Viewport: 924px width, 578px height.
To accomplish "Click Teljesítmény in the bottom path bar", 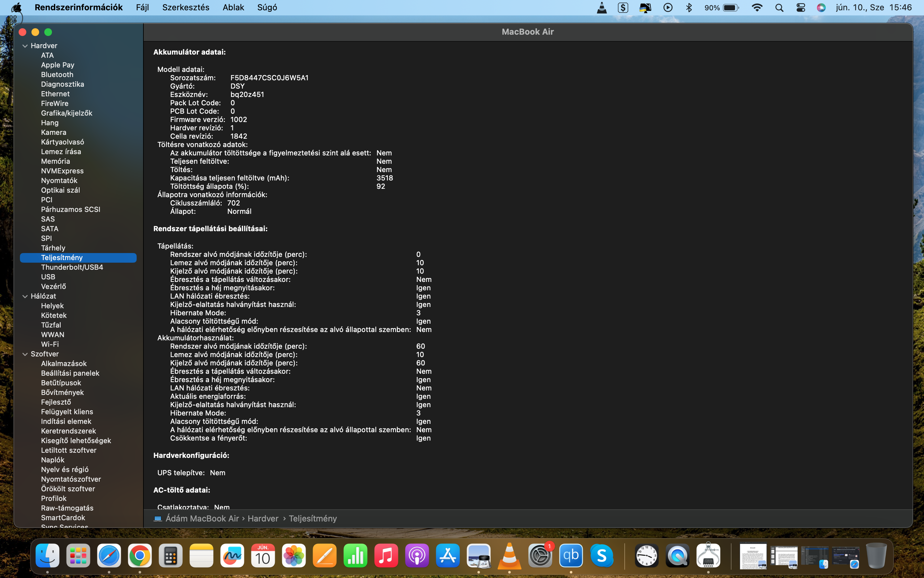I will click(313, 518).
